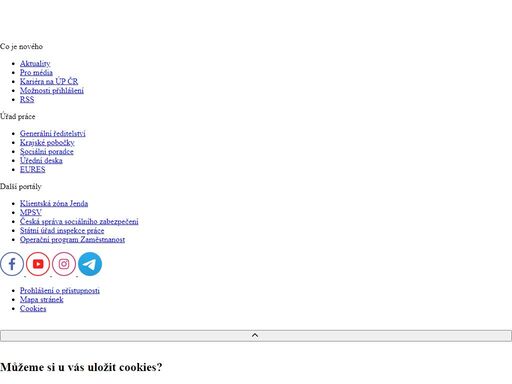Open Státní úřad inspekce práce link

click(x=62, y=230)
